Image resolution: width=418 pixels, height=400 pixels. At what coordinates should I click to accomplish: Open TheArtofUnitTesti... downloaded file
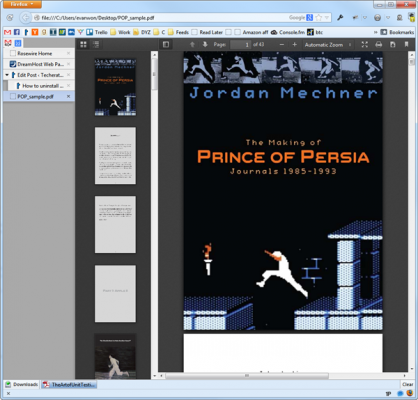(69, 384)
